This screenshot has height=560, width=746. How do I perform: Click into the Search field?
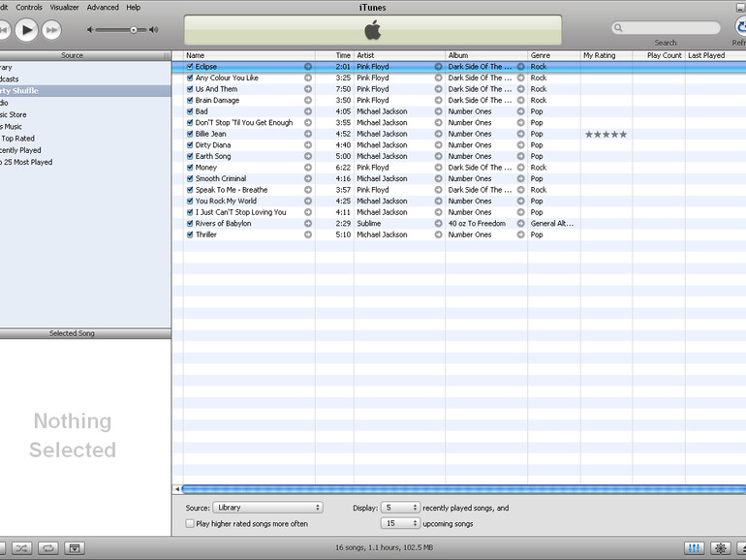tap(667, 28)
